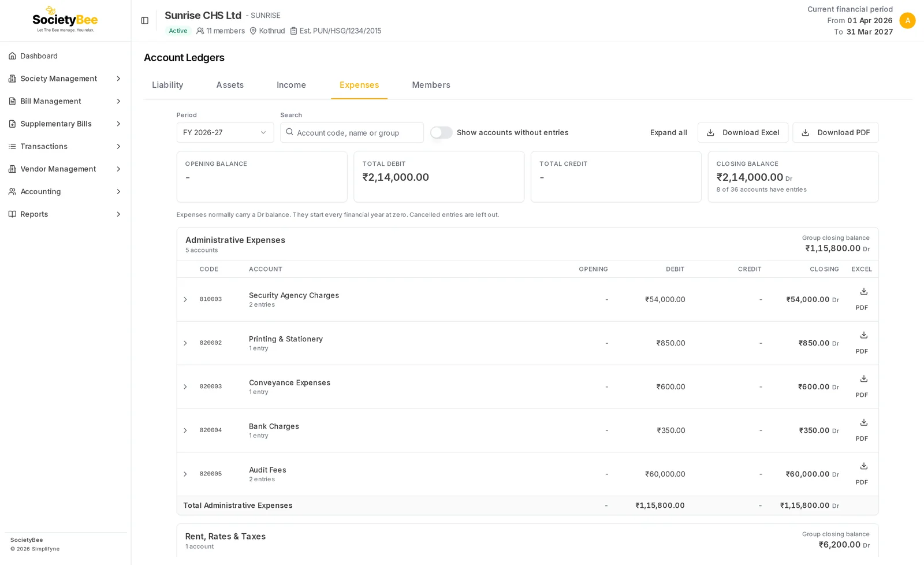The height and width of the screenshot is (565, 924).
Task: Click the Bill Management document icon
Action: [12, 101]
